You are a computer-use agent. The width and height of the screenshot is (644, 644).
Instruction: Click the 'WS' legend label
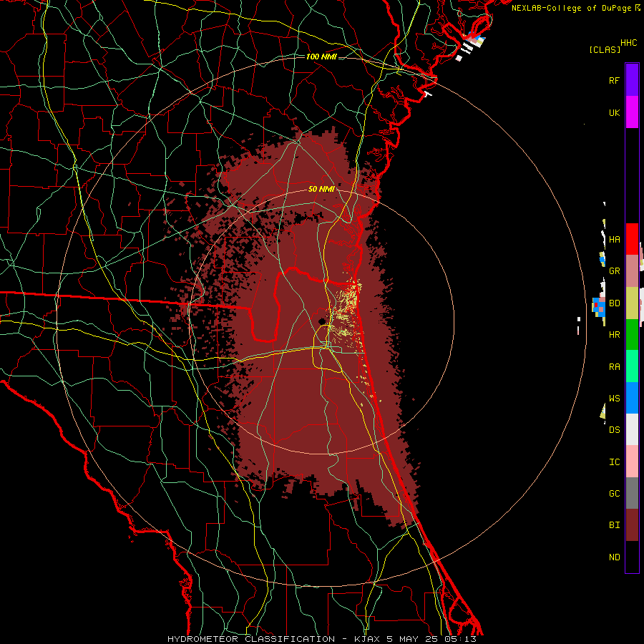click(x=615, y=398)
